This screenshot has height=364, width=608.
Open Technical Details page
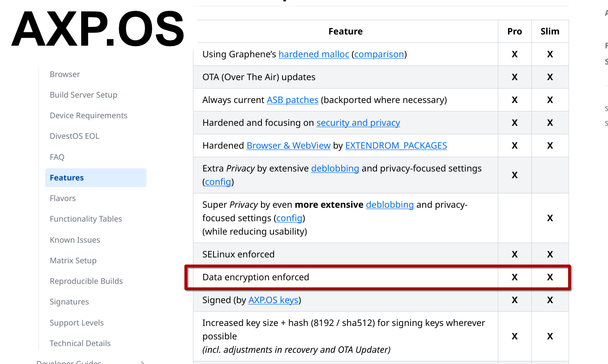pyautogui.click(x=80, y=343)
